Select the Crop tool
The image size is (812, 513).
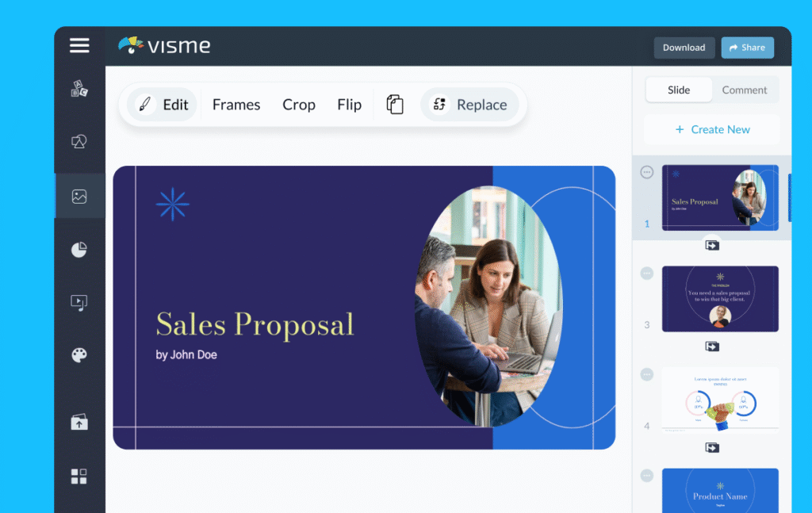pyautogui.click(x=299, y=105)
